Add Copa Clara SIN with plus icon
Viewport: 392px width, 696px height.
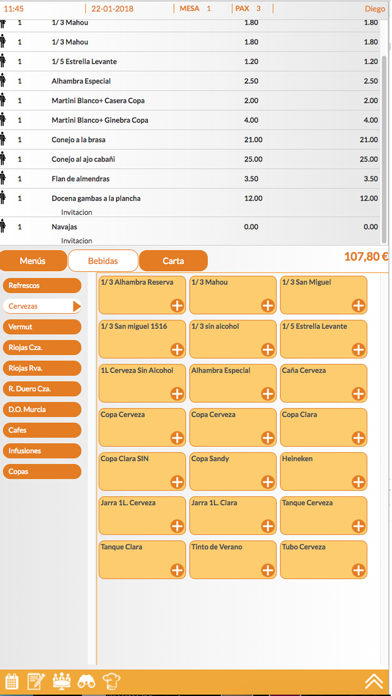pos(177,482)
